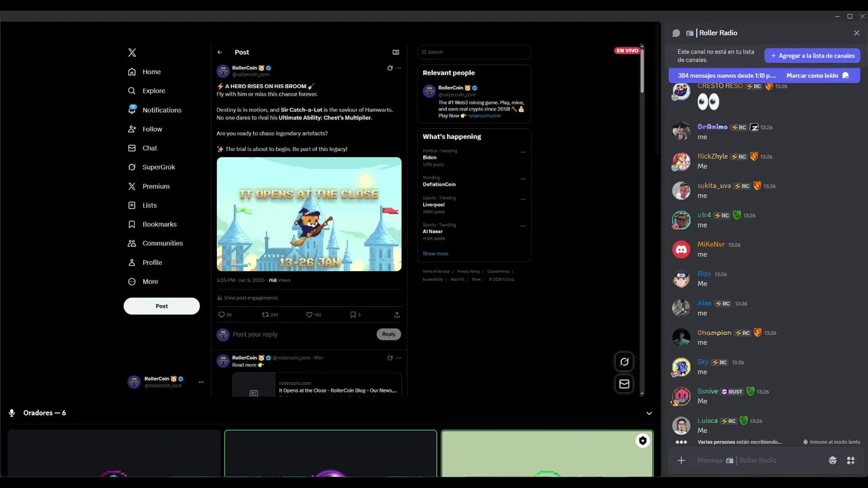Open the More menu in X sidebar
The height and width of the screenshot is (488, 868).
coord(143,281)
